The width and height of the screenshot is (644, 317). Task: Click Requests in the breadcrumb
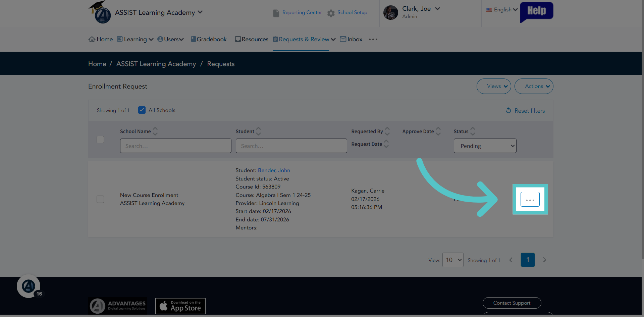pyautogui.click(x=221, y=64)
